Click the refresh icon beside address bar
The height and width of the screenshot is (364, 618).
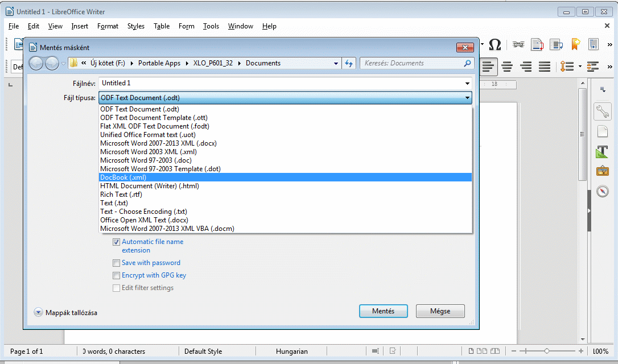(x=349, y=63)
